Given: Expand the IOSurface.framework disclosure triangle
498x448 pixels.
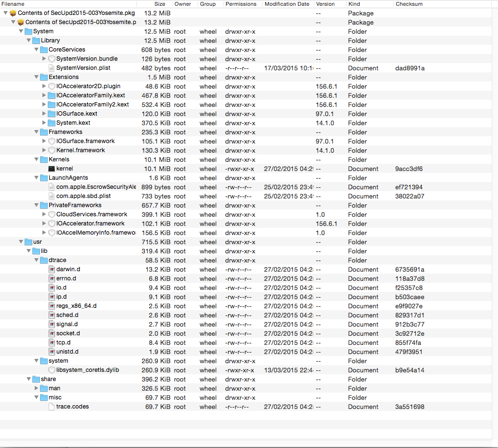Looking at the screenshot, I should pyautogui.click(x=44, y=141).
